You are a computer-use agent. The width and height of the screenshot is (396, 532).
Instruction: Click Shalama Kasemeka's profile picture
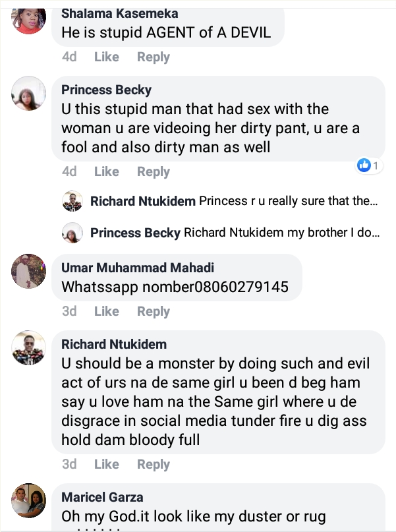(x=29, y=21)
